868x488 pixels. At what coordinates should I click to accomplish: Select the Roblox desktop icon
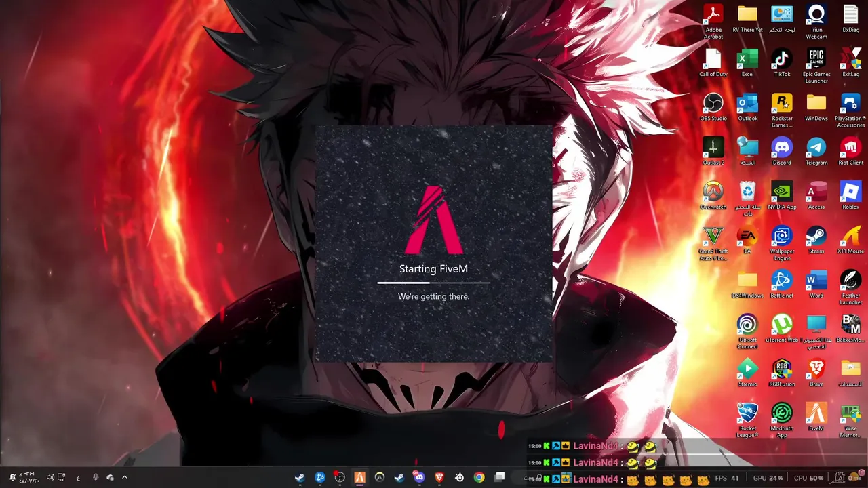[x=850, y=196]
